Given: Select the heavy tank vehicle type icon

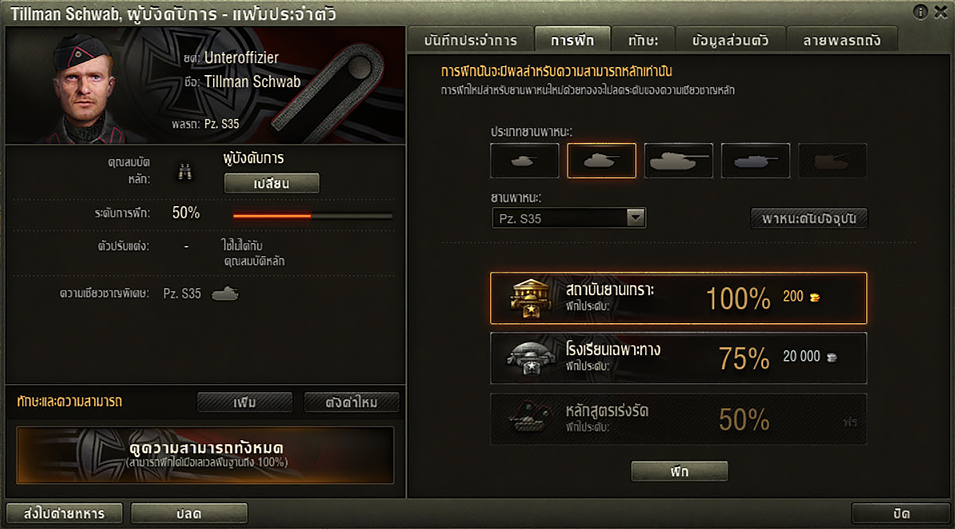Looking at the screenshot, I should (x=678, y=161).
